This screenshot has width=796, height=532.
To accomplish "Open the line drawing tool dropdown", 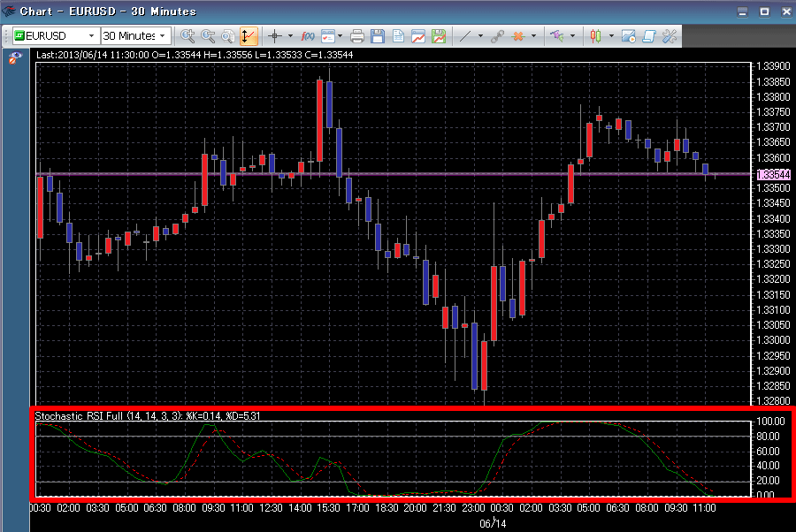I will (x=480, y=36).
